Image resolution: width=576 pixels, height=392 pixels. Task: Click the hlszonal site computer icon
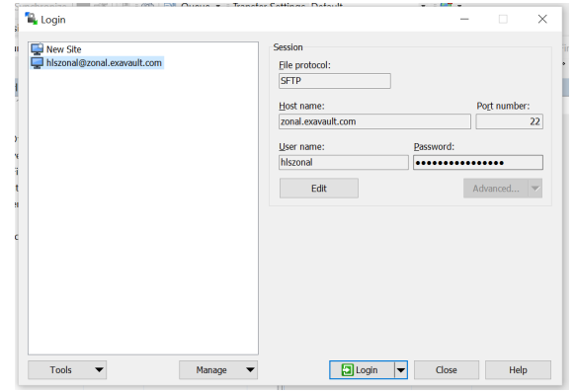click(x=38, y=63)
